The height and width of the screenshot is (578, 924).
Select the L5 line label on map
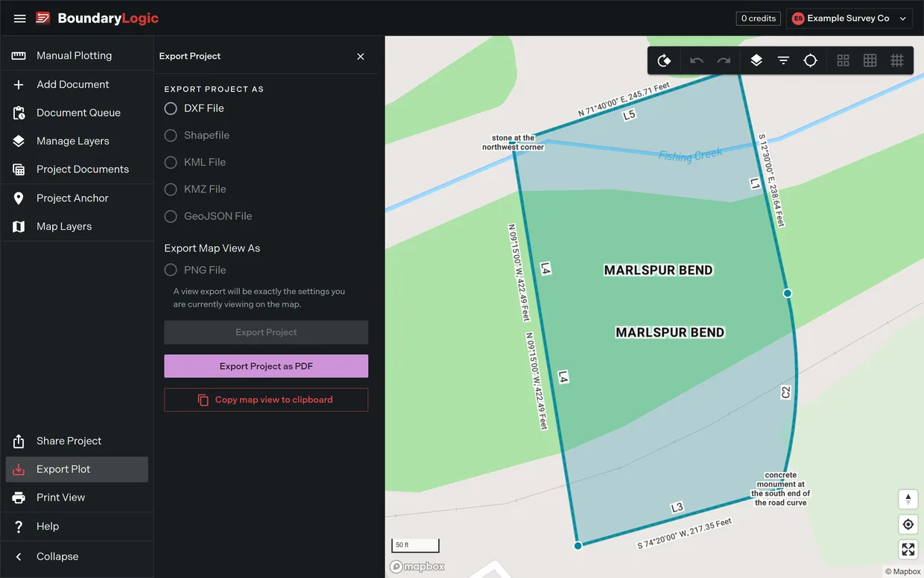(630, 116)
